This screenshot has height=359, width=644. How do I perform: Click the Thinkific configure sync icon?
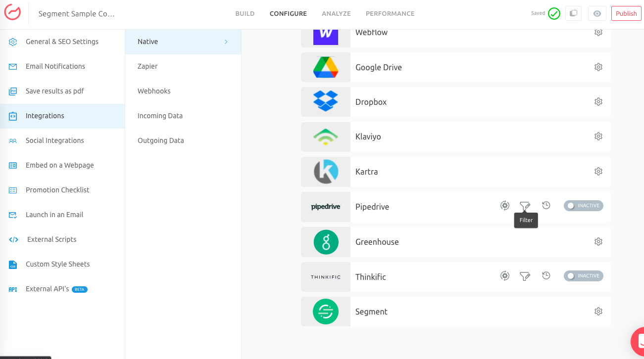505,276
